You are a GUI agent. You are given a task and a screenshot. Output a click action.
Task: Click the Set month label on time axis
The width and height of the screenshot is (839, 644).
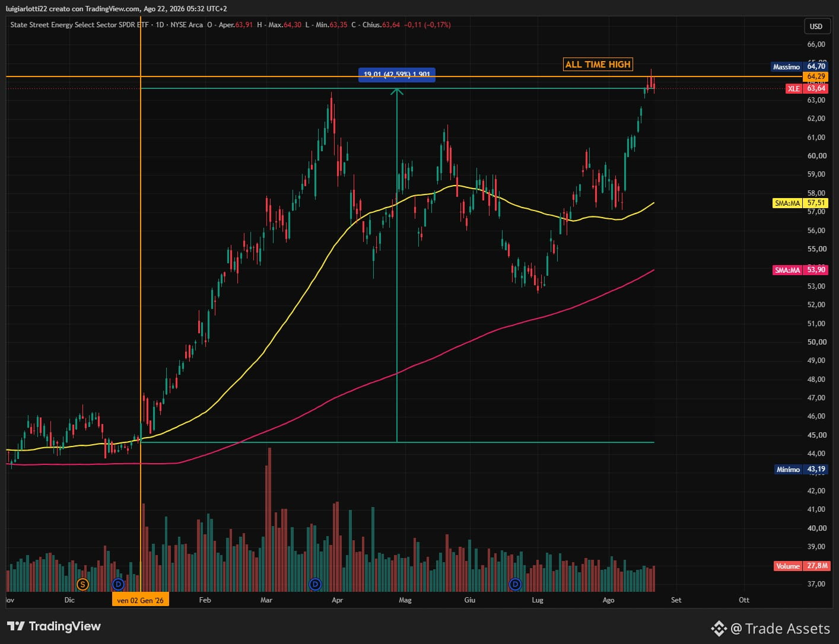pos(676,600)
